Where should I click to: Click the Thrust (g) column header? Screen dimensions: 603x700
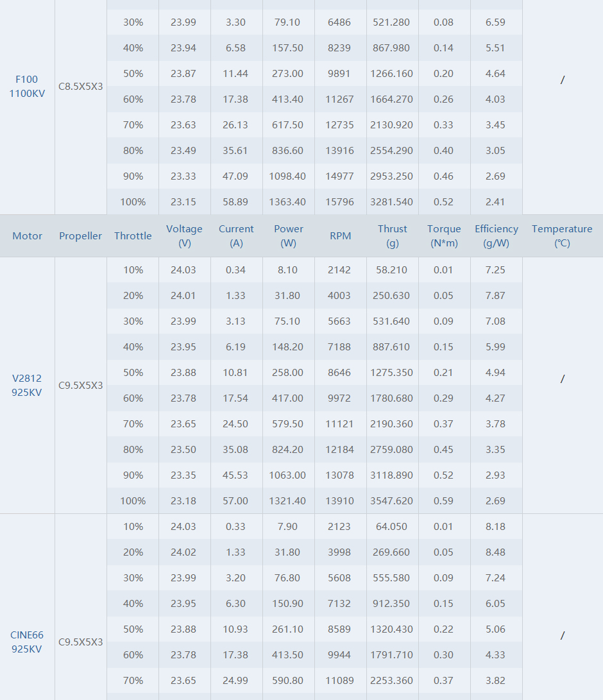point(393,236)
